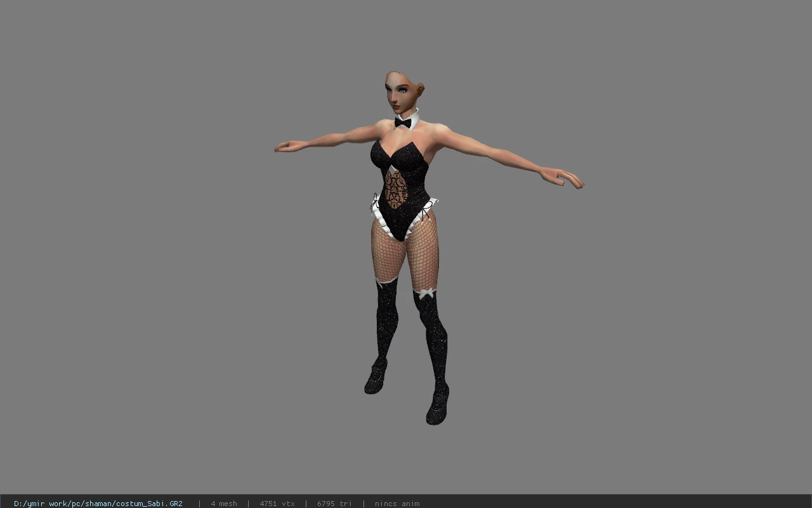Click the costum_Sabi.GR2 file path in status bar
This screenshot has width=812, height=508.
point(98,504)
